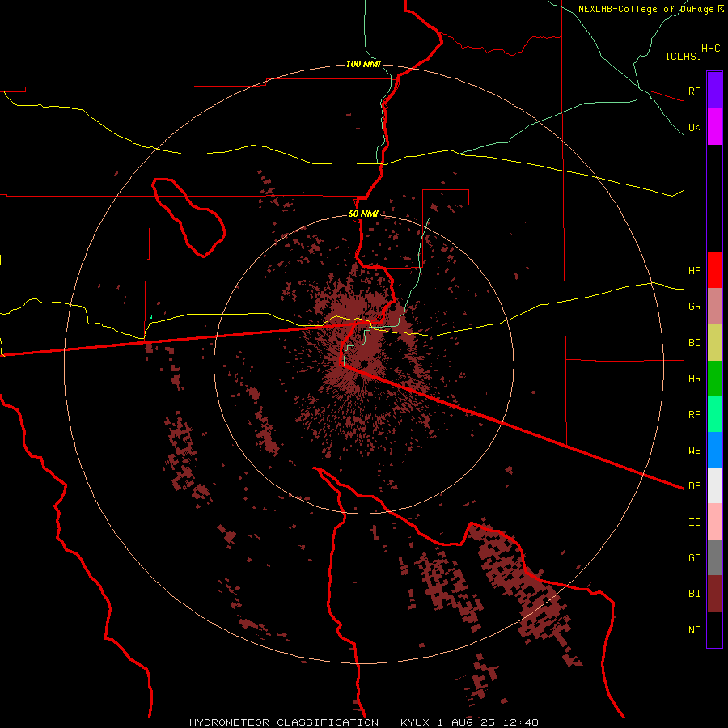Viewport: 728px width, 728px height.
Task: Click the WS legend label
Action: pos(694,450)
